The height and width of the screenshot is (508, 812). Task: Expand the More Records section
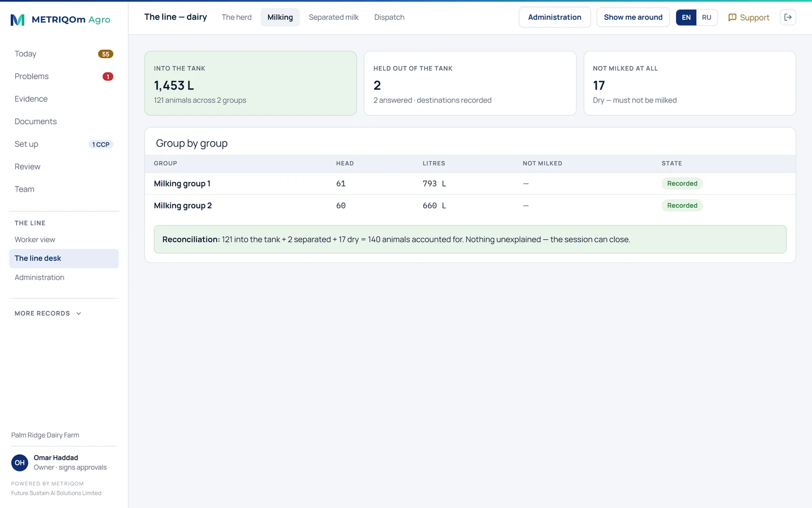click(x=48, y=313)
